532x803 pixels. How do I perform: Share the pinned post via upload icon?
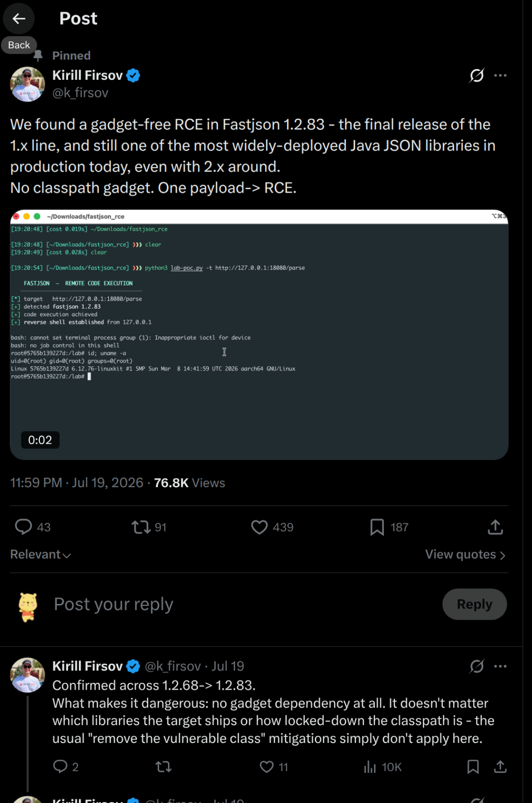pyautogui.click(x=495, y=527)
